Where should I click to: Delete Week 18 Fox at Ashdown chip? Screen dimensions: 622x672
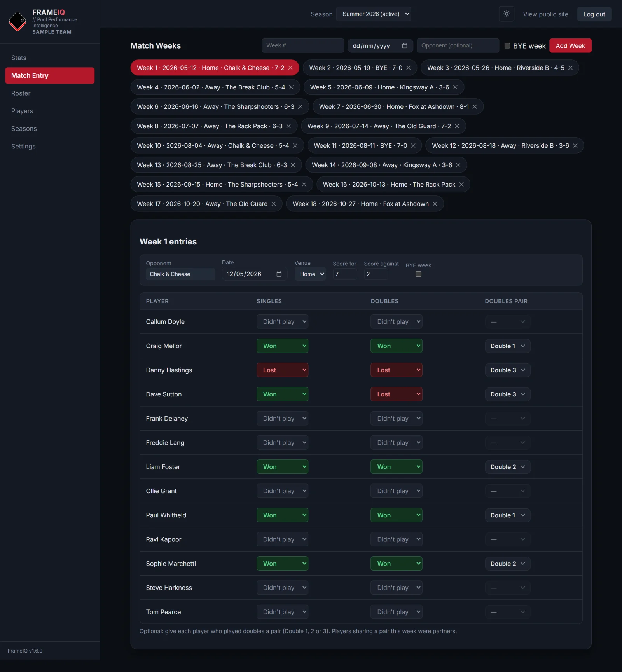point(435,204)
